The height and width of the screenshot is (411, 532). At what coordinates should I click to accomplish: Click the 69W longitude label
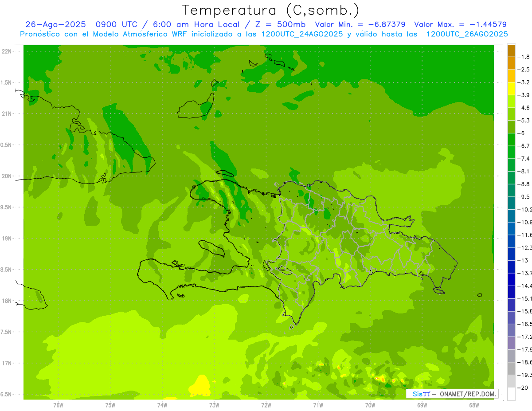point(422,405)
